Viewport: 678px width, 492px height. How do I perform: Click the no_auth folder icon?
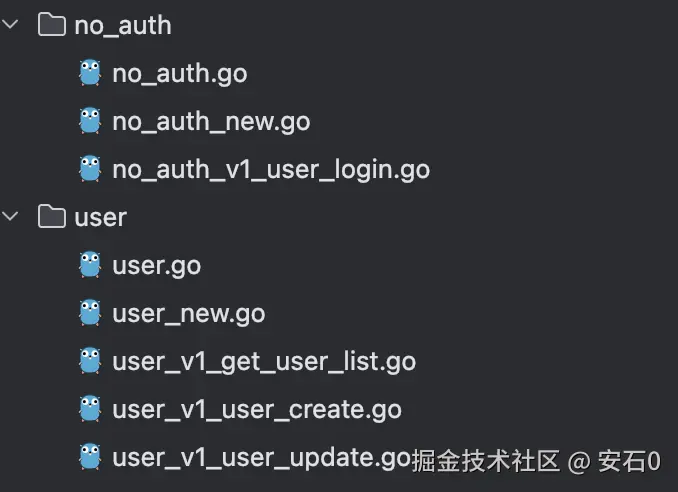point(51,24)
